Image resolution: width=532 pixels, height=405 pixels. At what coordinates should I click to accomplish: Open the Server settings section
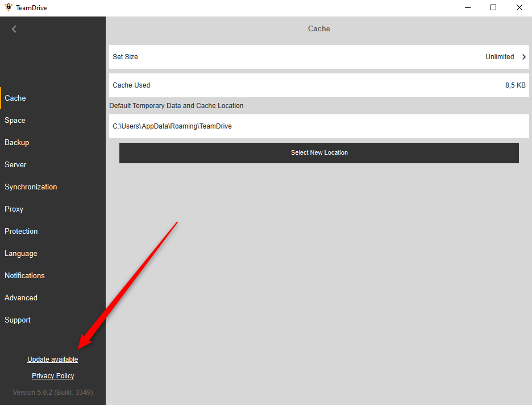point(53,164)
